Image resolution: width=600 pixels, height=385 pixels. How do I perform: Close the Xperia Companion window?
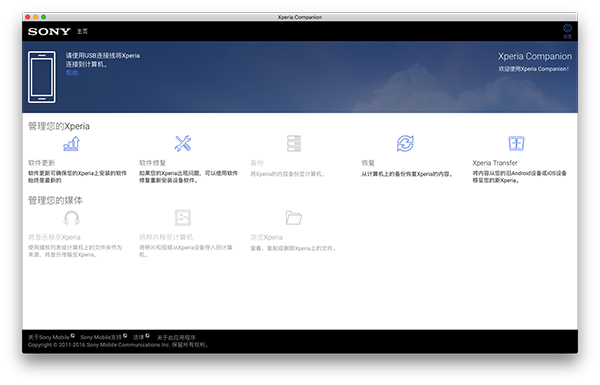28,17
